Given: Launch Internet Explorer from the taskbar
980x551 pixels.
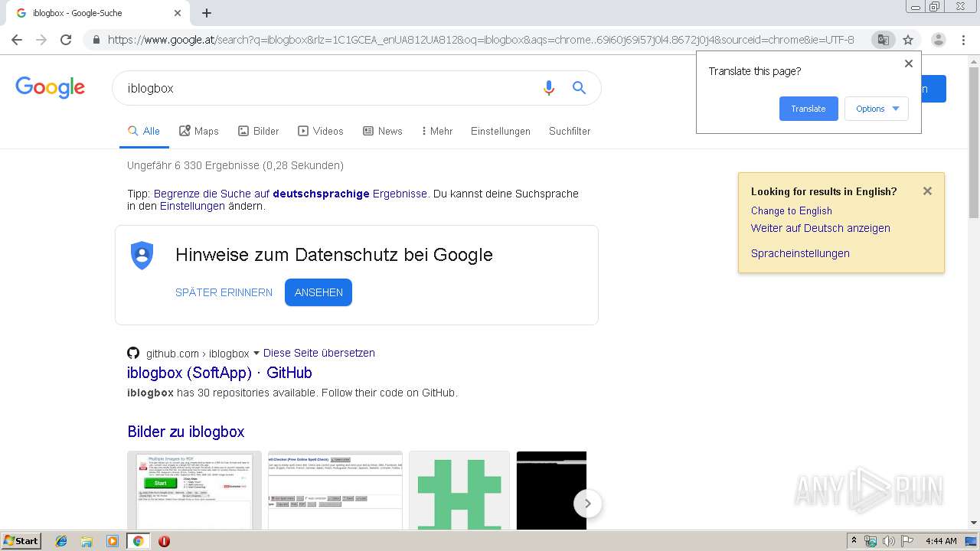Looking at the screenshot, I should [x=61, y=541].
